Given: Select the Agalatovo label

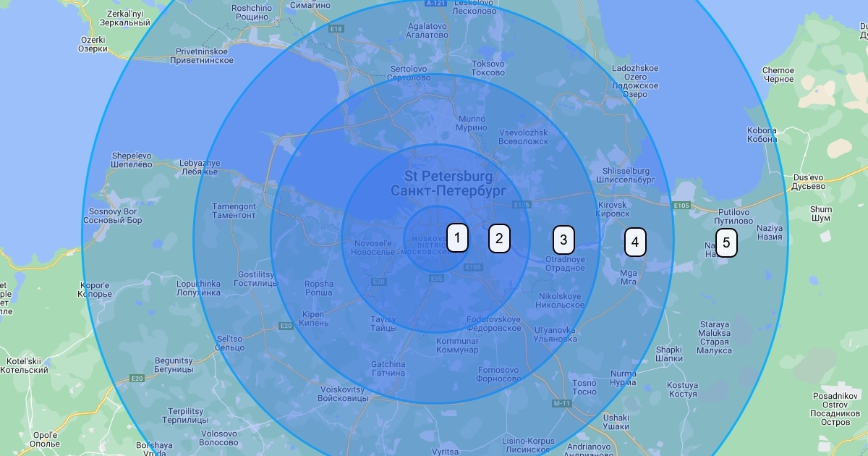Looking at the screenshot, I should 427,30.
